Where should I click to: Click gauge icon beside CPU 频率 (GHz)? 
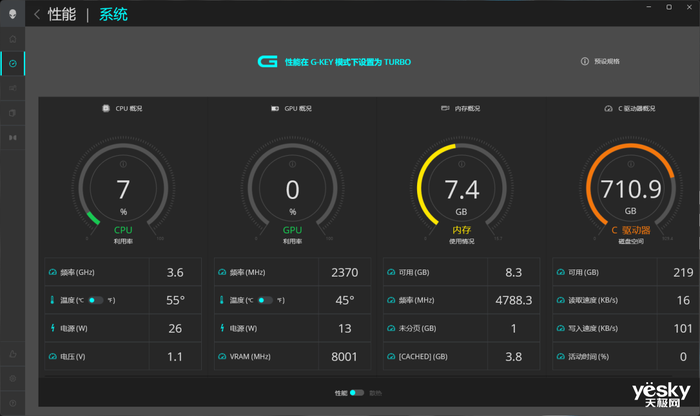coord(53,272)
